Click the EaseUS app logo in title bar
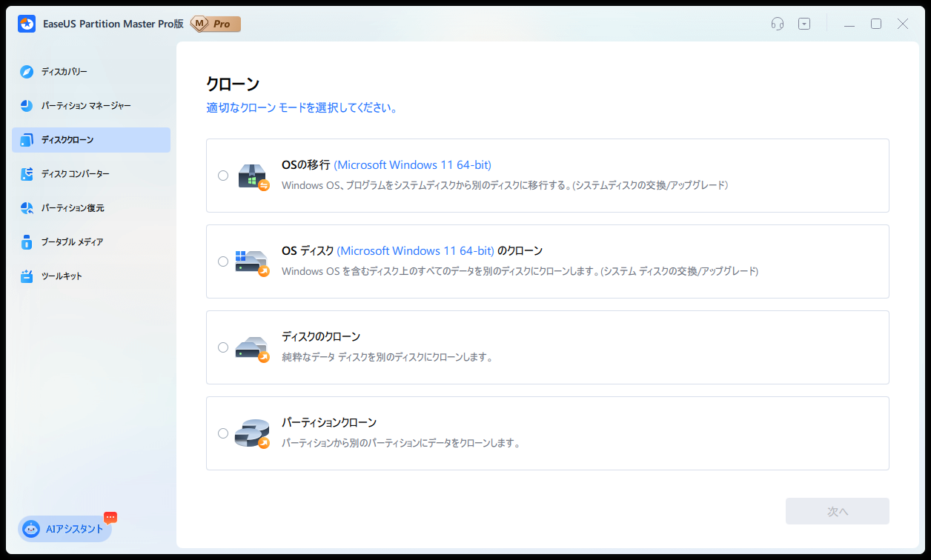 (x=27, y=24)
